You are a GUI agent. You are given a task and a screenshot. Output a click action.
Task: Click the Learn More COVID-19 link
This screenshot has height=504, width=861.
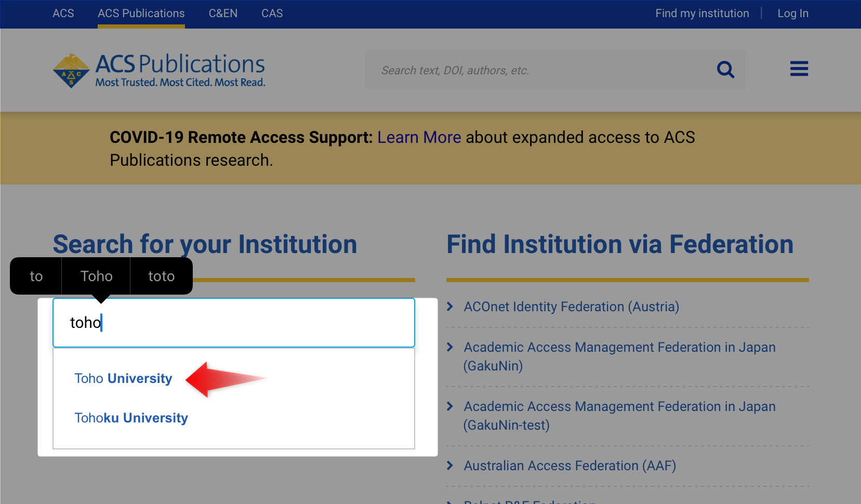point(419,137)
